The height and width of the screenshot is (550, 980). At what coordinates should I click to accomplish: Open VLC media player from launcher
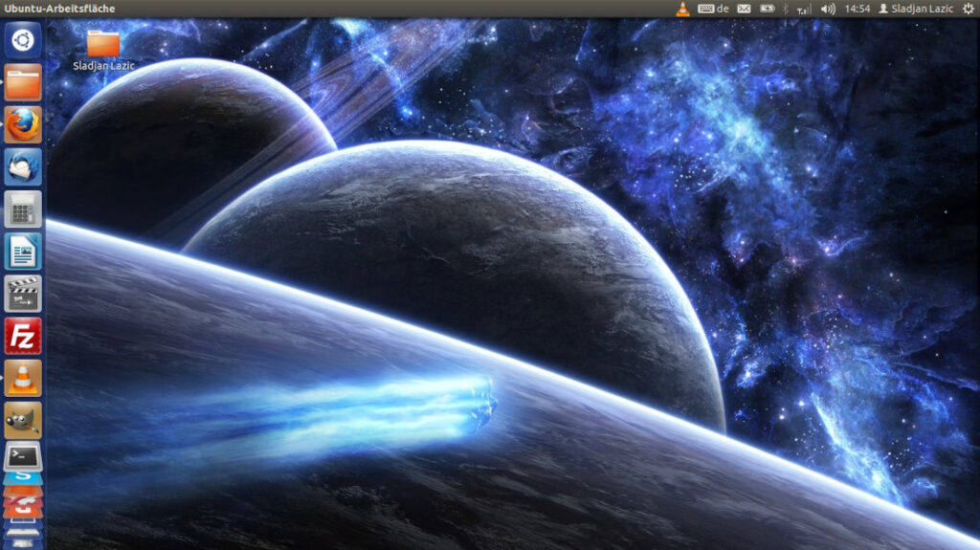(23, 378)
